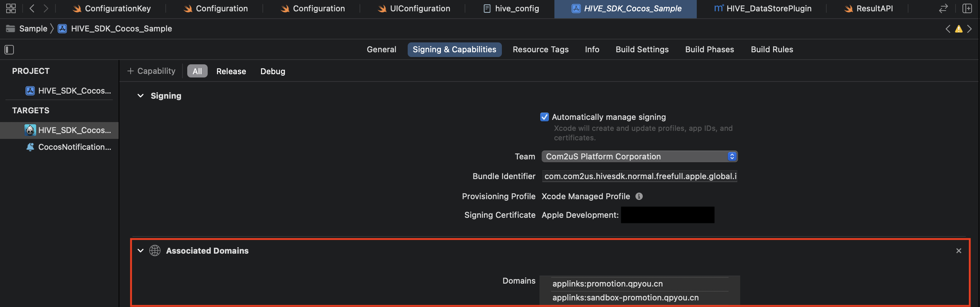The height and width of the screenshot is (307, 980).
Task: Click the Provisioning Profile info icon
Action: (x=639, y=196)
